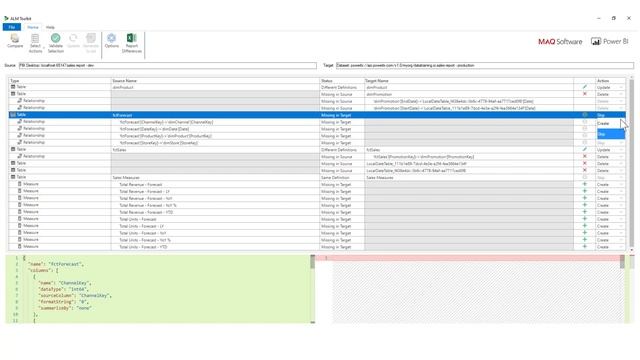The width and height of the screenshot is (640, 360).
Task: Click measure icon for Total Revenue - Forecast
Action: tap(20, 184)
